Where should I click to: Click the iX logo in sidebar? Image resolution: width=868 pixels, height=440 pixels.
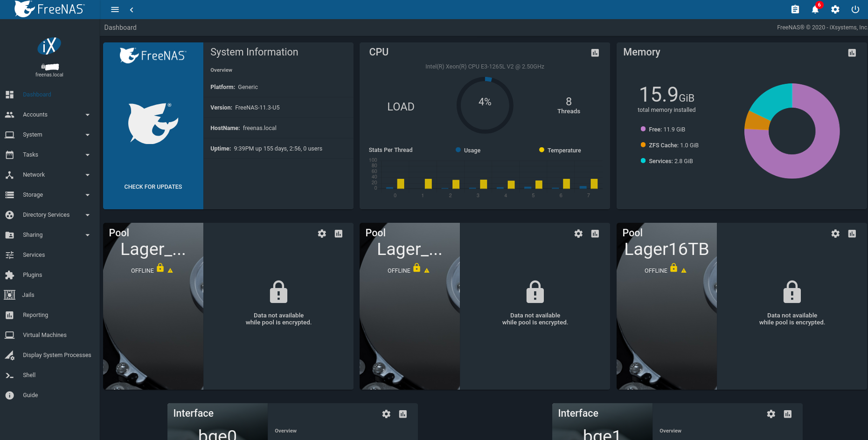49,46
